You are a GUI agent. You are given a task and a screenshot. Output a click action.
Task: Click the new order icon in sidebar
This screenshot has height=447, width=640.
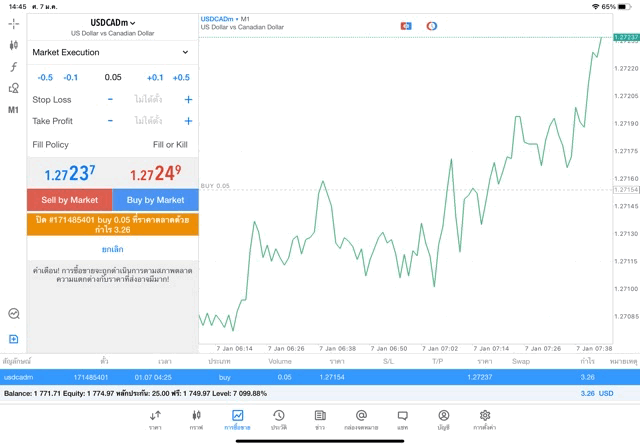point(13,339)
